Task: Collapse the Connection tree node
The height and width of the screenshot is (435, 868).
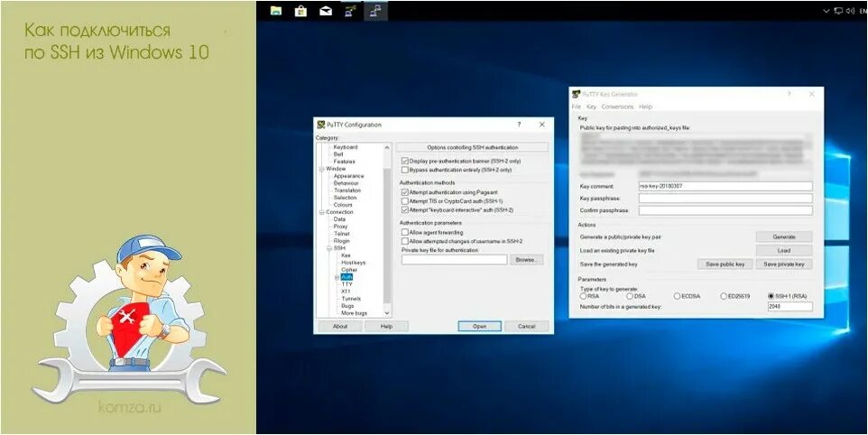Action: [321, 212]
